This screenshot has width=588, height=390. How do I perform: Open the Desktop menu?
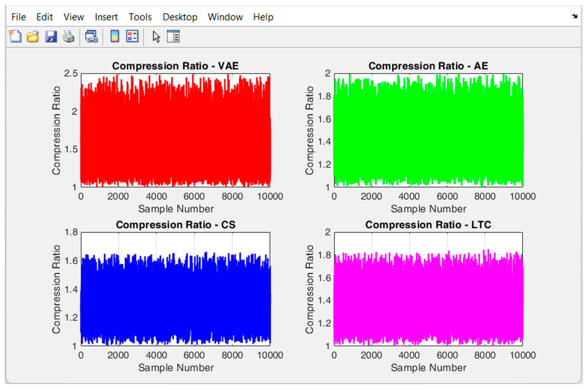pyautogui.click(x=180, y=17)
